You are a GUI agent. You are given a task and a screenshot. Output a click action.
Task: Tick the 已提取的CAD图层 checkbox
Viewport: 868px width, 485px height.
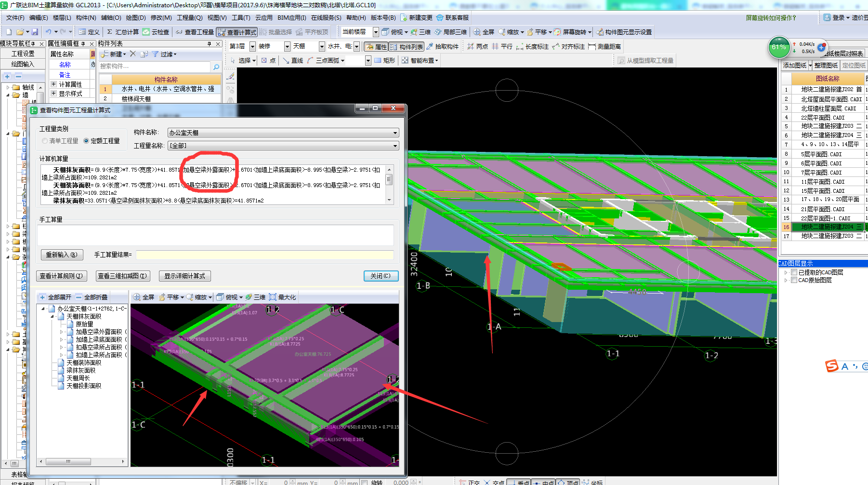794,272
